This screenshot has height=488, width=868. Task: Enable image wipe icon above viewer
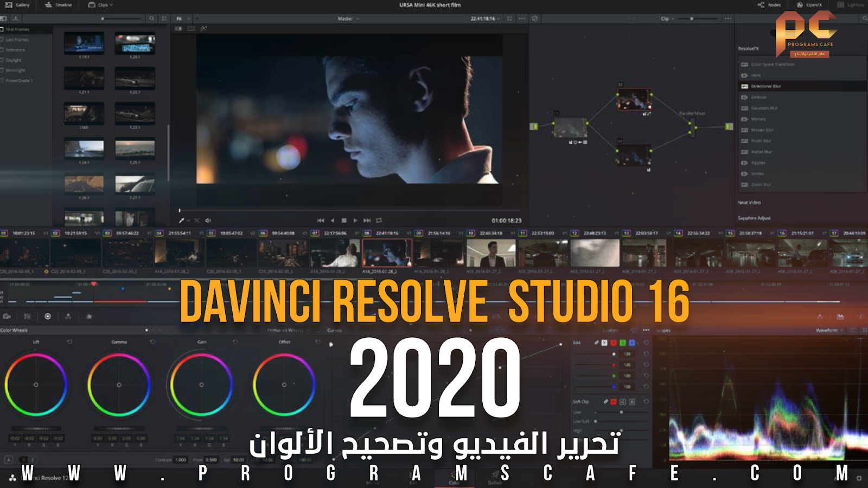pyautogui.click(x=179, y=28)
